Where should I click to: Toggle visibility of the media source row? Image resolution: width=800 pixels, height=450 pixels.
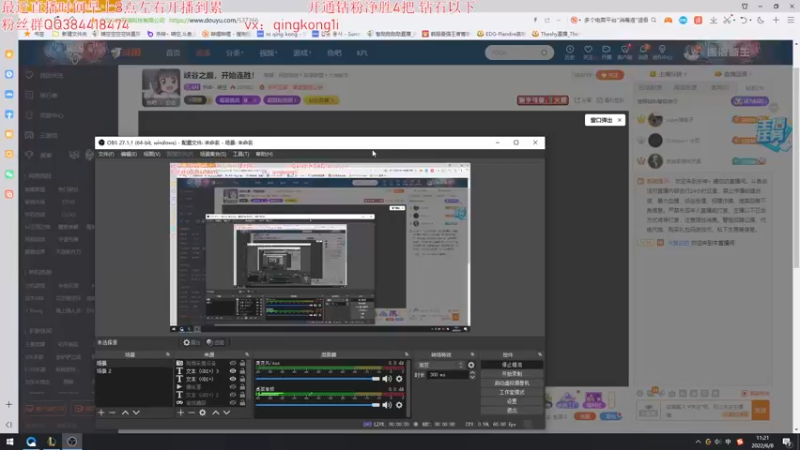point(233,387)
